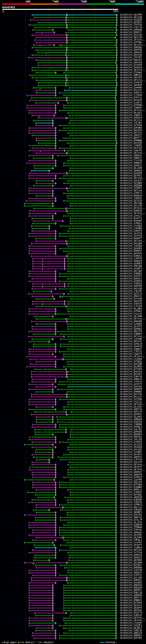146x644 pixels.
Task: Open hit UniRef100_C6CDF1
Action: click(131, 625)
